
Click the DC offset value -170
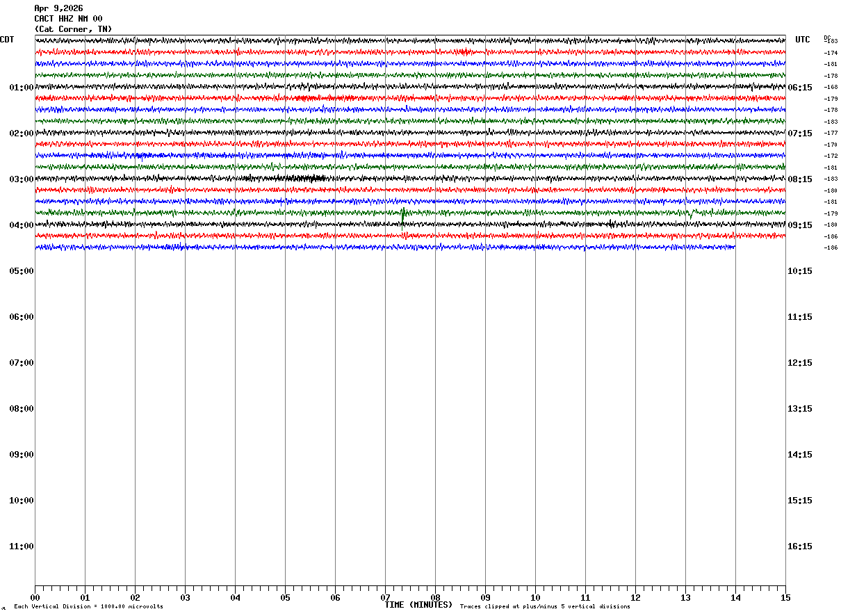[831, 145]
